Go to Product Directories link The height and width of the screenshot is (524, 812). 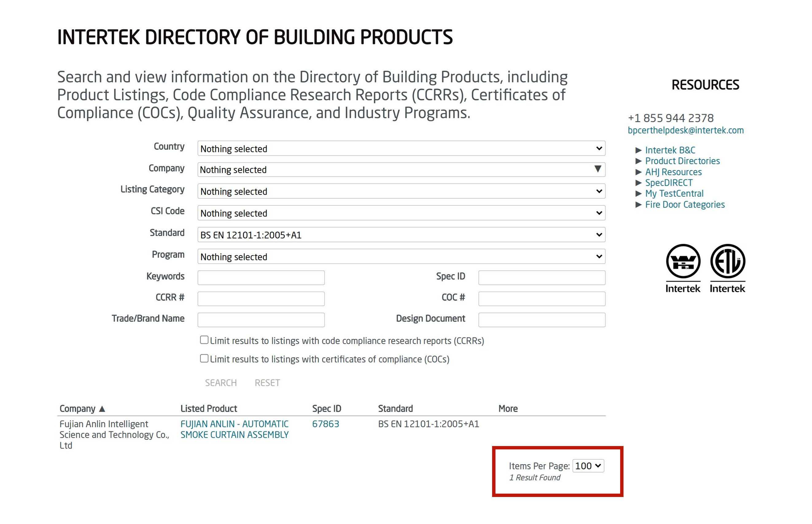(x=682, y=161)
